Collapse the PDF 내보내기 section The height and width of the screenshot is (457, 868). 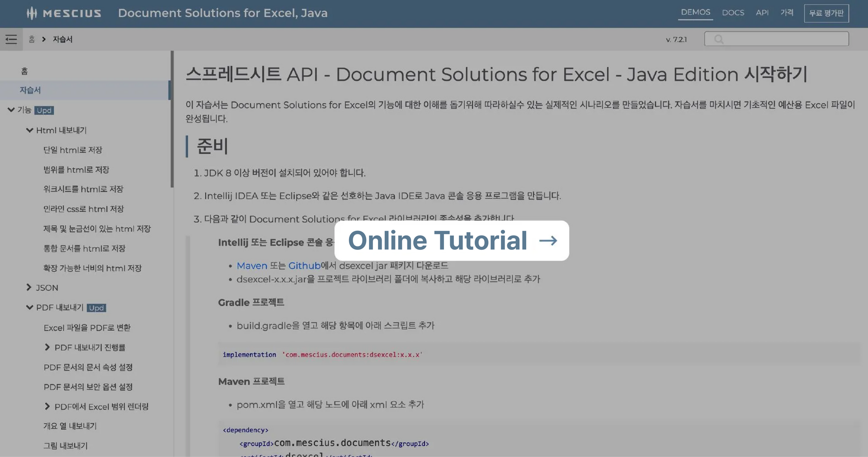[30, 307]
